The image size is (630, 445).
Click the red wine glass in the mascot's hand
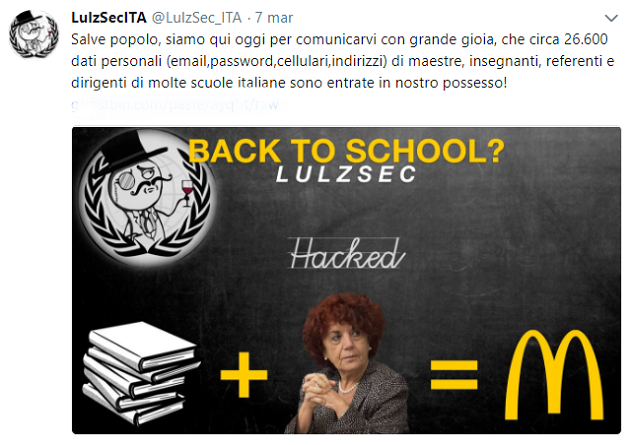tap(187, 192)
